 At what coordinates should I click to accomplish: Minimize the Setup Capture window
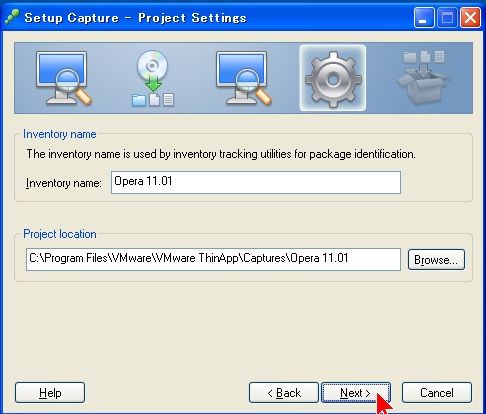pyautogui.click(x=424, y=18)
